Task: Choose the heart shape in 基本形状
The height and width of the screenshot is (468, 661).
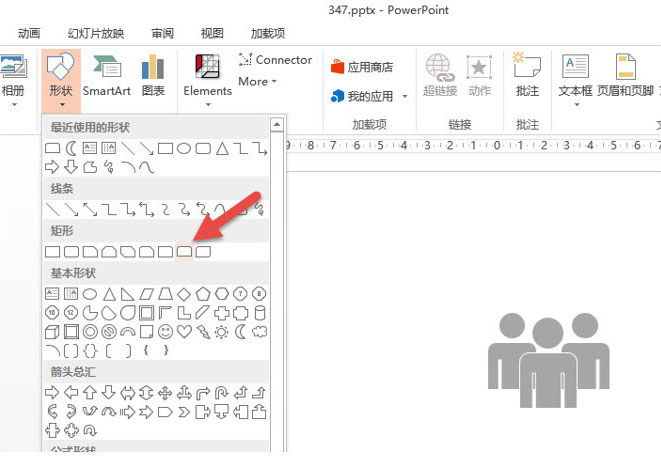Action: (184, 331)
